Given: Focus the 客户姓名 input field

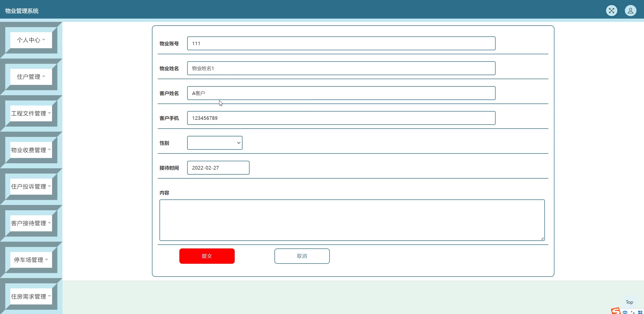Looking at the screenshot, I should (341, 93).
